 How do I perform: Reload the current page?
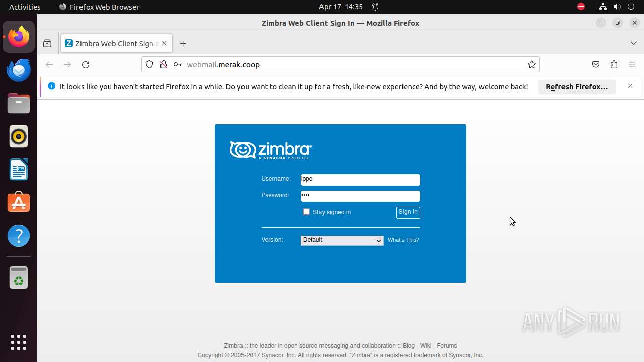pos(86,64)
